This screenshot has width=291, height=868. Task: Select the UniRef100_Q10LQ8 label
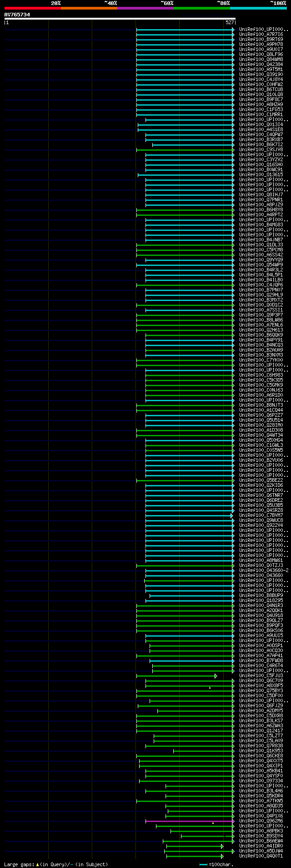[x=261, y=94]
